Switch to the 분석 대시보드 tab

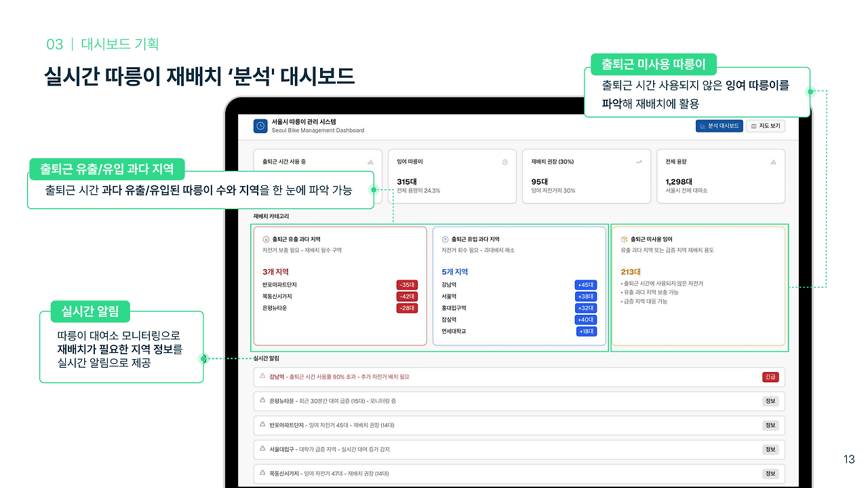tap(720, 126)
